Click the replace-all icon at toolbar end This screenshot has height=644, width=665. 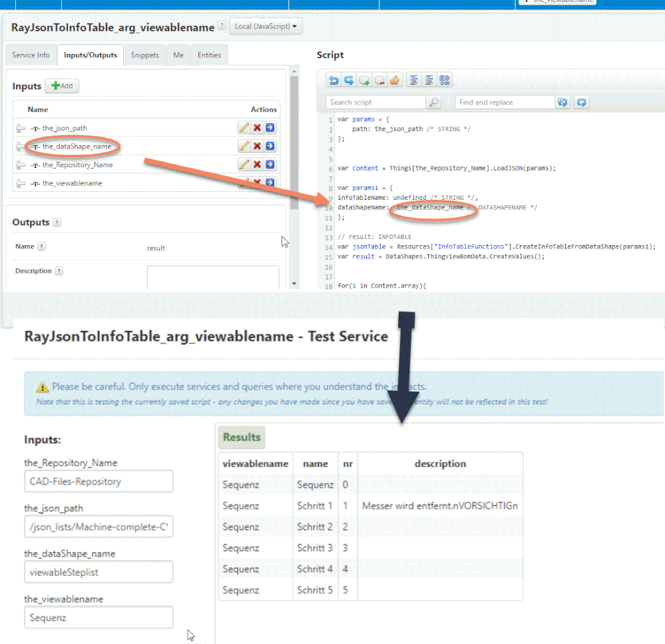point(582,103)
